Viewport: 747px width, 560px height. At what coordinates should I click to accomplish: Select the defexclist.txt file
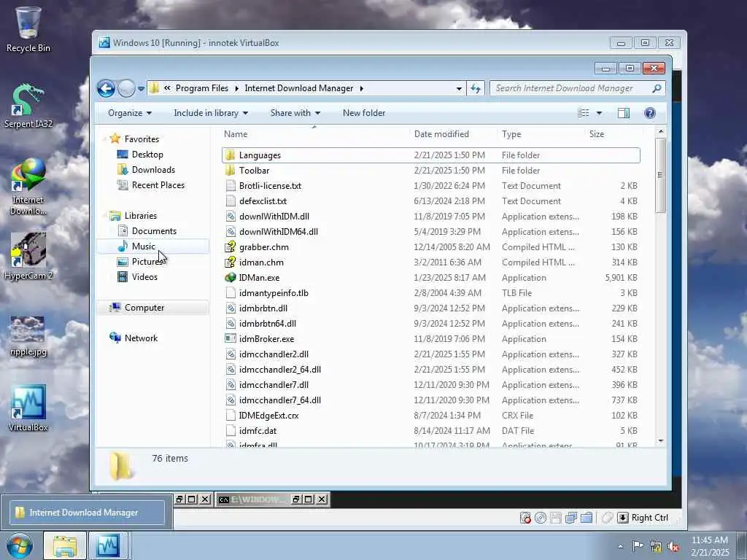click(430, 201)
